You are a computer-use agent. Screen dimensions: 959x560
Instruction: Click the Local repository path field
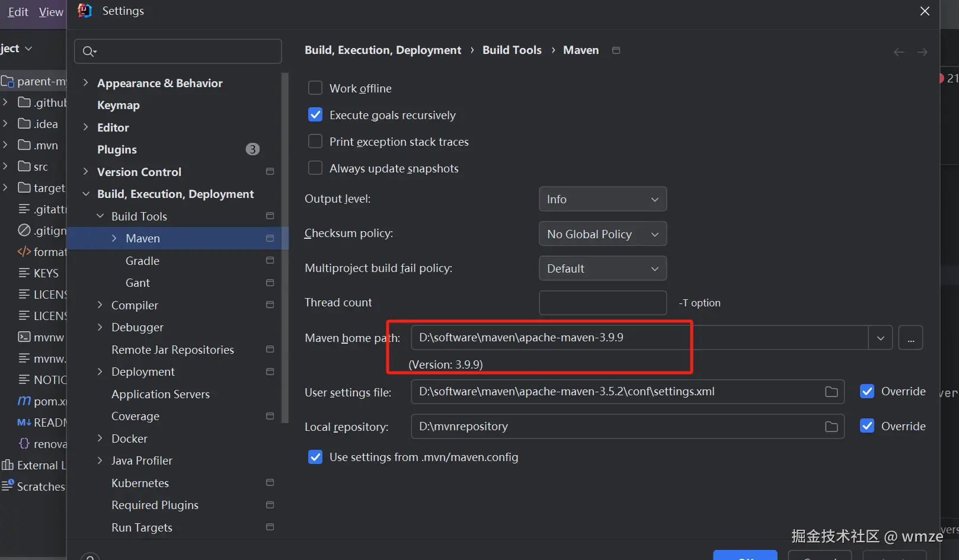628,427
